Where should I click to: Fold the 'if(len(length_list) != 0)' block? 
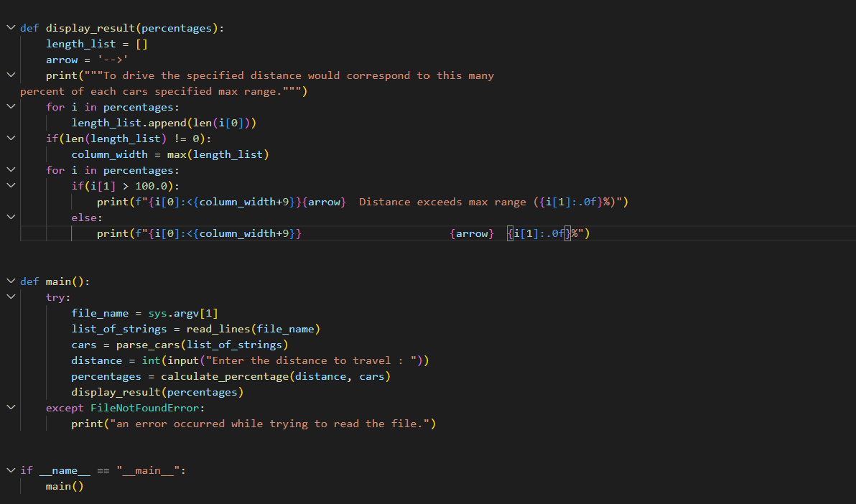(11, 138)
